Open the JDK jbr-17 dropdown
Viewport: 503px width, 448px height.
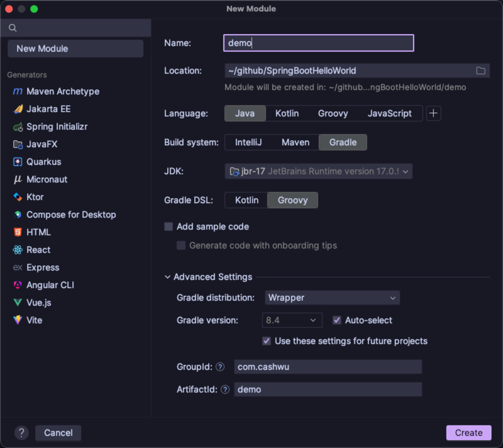(319, 171)
